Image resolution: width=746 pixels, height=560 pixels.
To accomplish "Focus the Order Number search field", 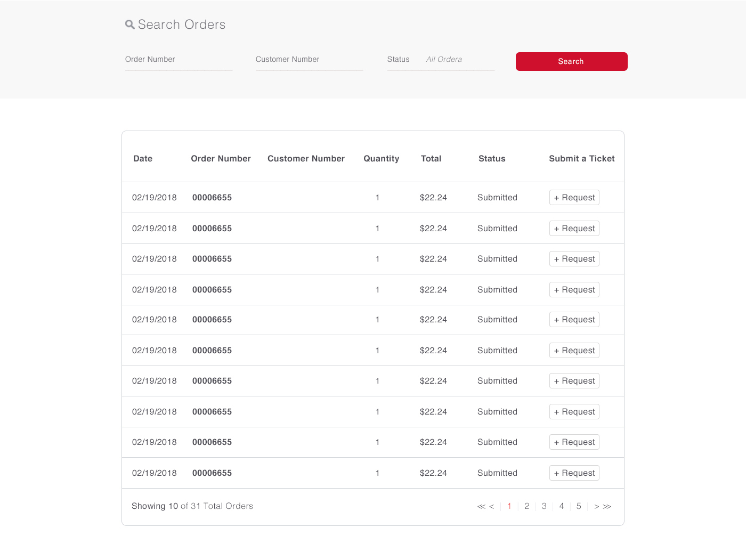I will [179, 60].
